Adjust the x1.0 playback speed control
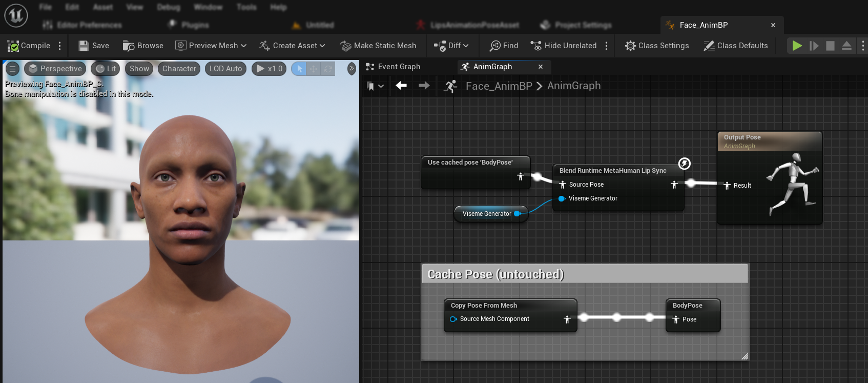The width and height of the screenshot is (868, 383). 270,69
